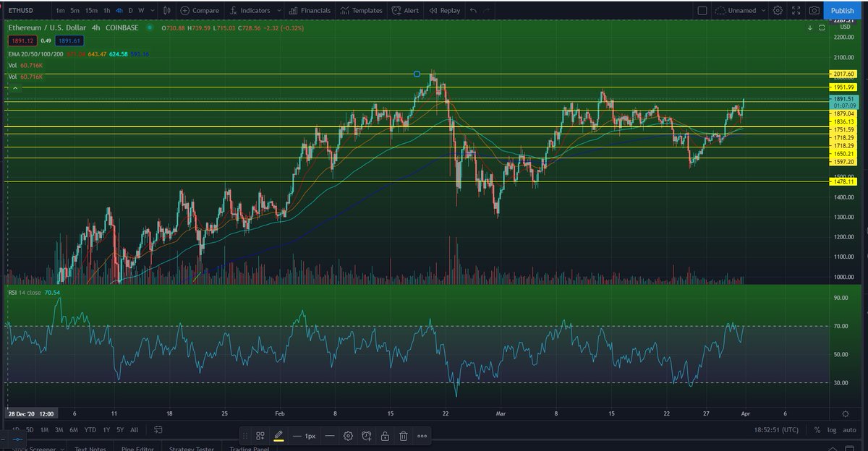Undo the last chart action
The image size is (868, 451).
point(473,11)
